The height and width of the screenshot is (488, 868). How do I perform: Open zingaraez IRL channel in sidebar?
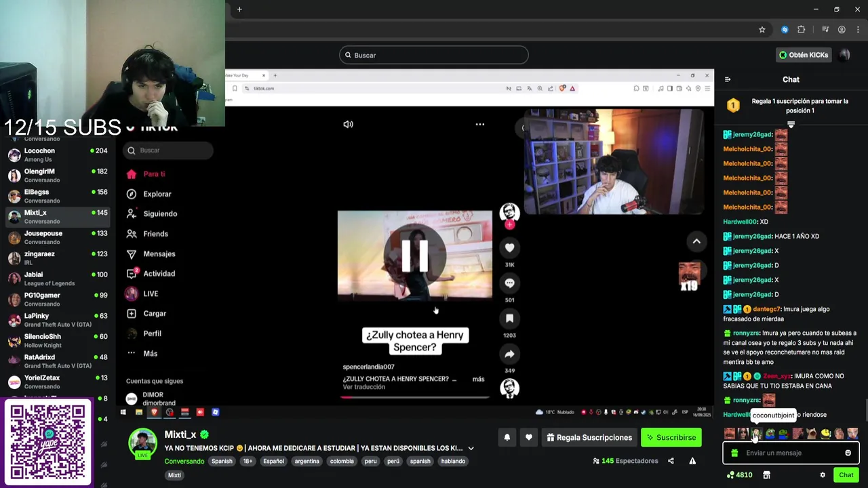click(58, 258)
